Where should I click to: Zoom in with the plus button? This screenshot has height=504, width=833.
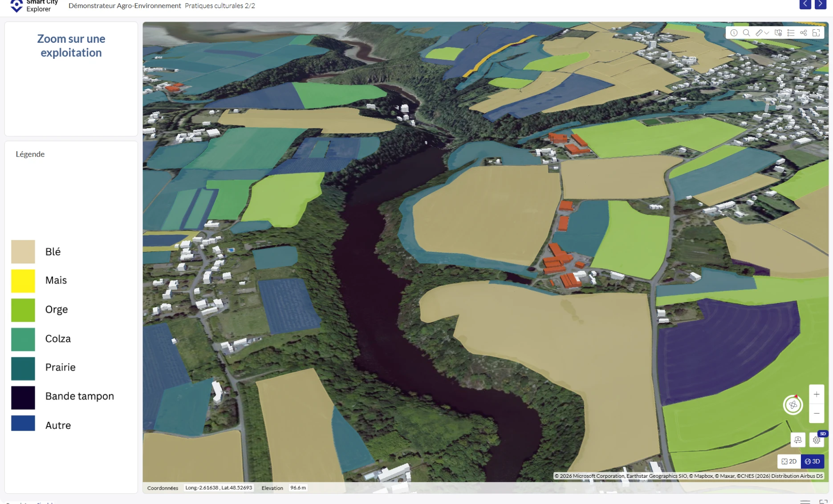pos(817,395)
